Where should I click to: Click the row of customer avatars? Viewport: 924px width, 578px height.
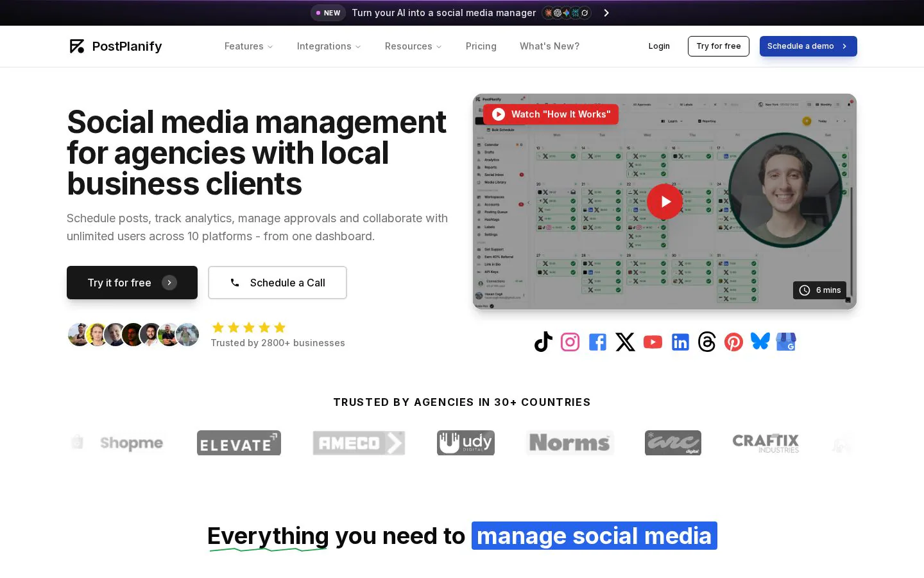[133, 335]
